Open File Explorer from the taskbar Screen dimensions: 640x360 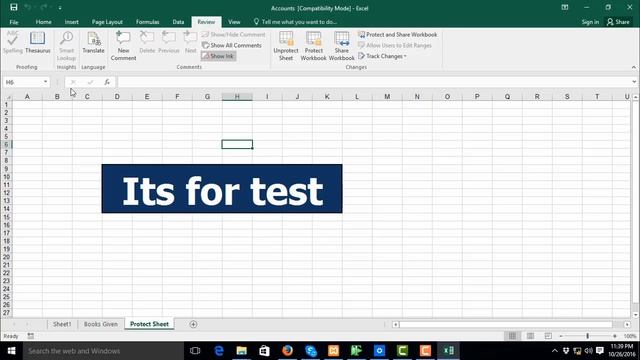coord(242,351)
